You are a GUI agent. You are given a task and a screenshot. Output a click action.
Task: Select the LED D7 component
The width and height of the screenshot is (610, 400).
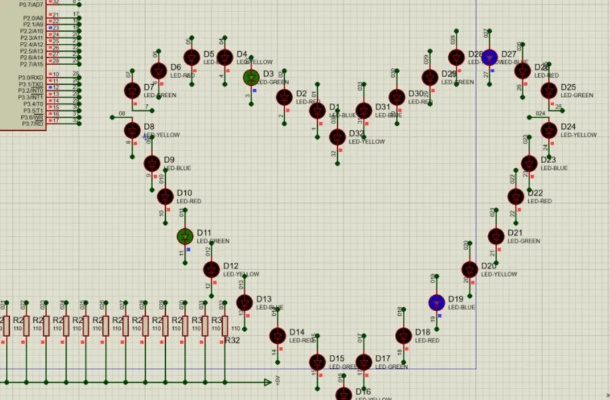(131, 90)
